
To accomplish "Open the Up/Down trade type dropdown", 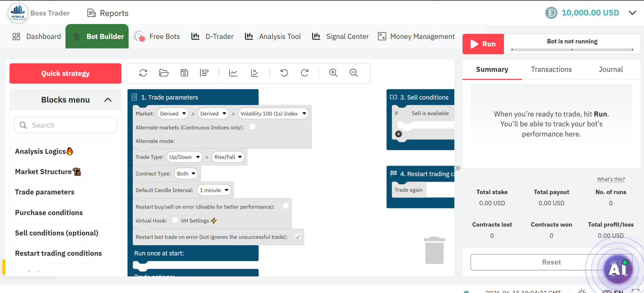I will tap(185, 157).
